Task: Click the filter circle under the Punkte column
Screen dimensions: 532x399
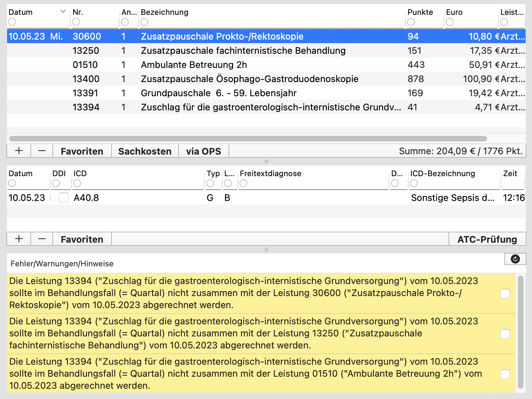Action: (x=411, y=22)
